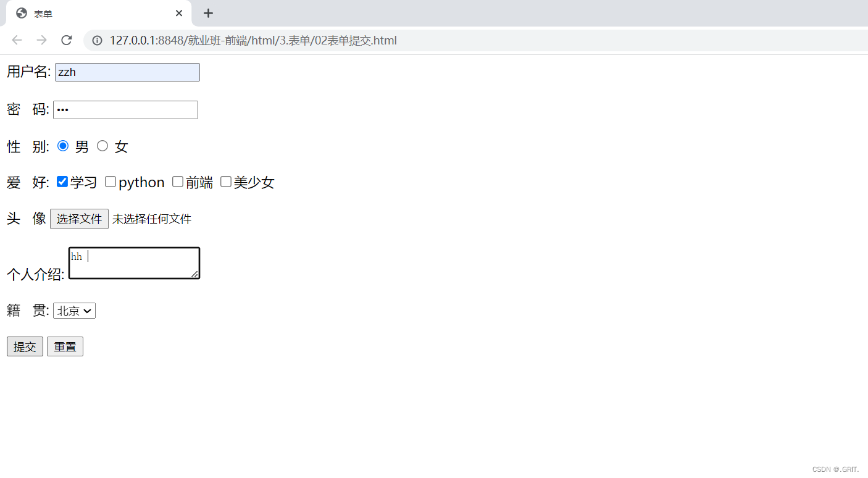The width and height of the screenshot is (868, 478).
Task: Open the 籍贯 dropdown showing 北京
Action: click(75, 311)
